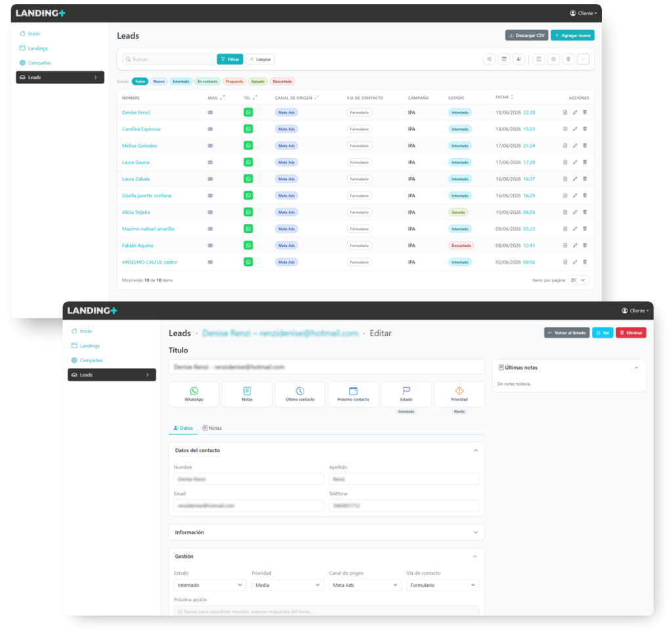This screenshot has width=672, height=634.
Task: Click the Descargar CSV button
Action: coord(527,35)
